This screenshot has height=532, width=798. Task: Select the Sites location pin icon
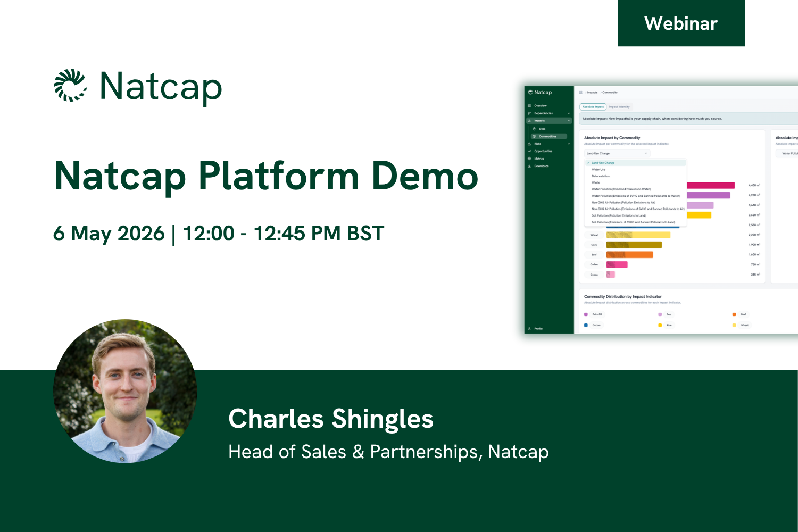click(534, 128)
